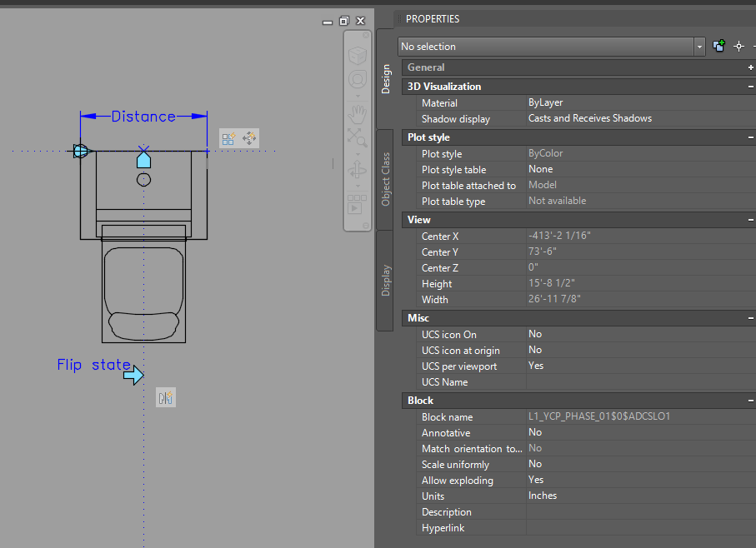Switch to the Display tab
Viewport: 756px width, 548px height.
pos(385,281)
